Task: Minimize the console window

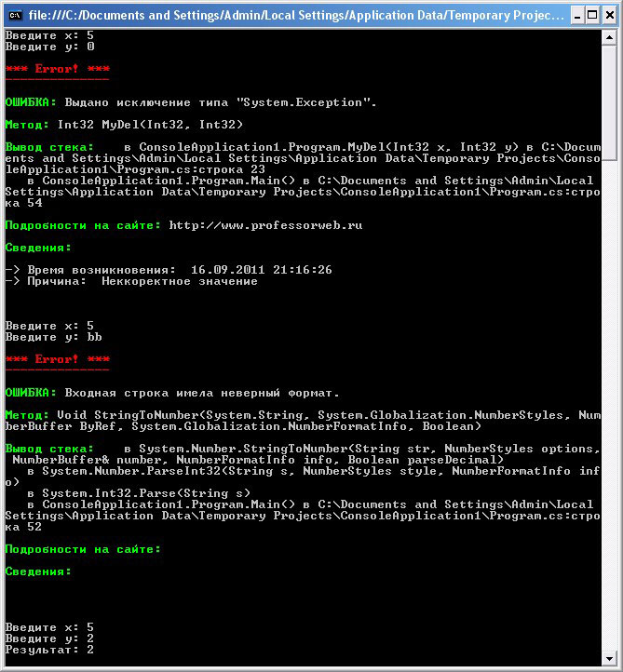Action: coord(577,16)
